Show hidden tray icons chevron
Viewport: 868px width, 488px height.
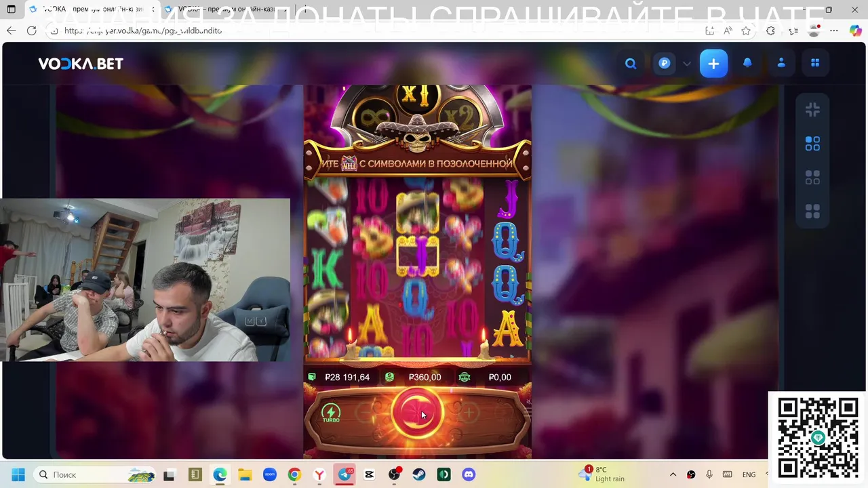[673, 474]
